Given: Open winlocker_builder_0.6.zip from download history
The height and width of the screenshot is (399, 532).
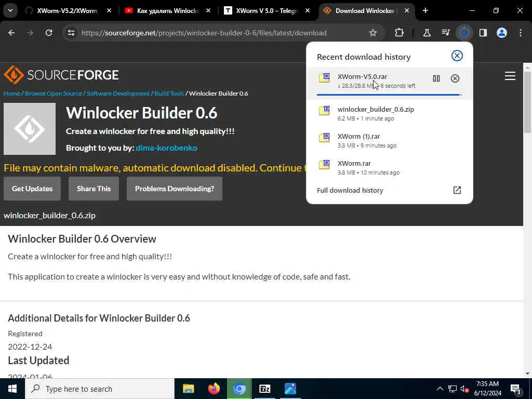Looking at the screenshot, I should click(x=390, y=113).
